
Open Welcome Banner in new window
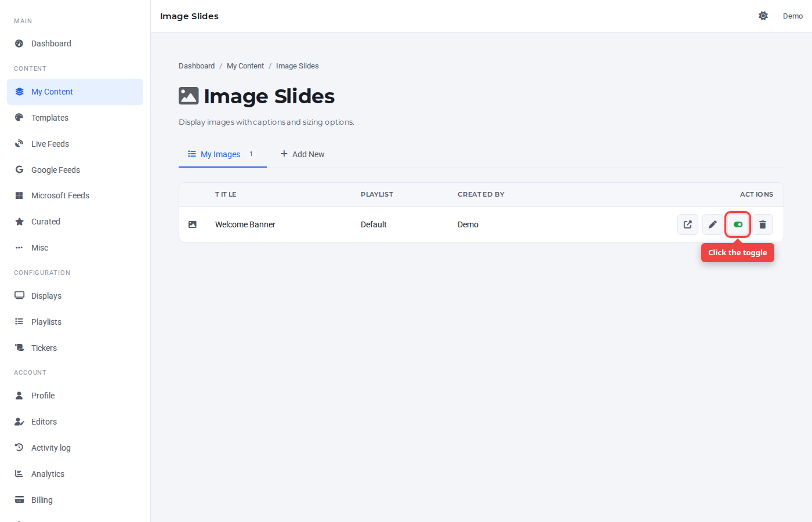[688, 224]
